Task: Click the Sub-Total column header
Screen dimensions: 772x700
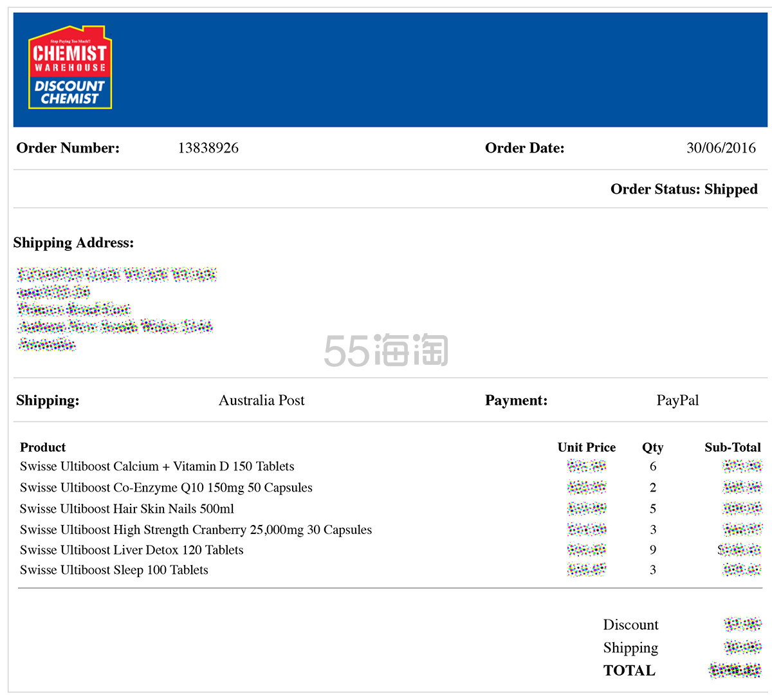Action: pyautogui.click(x=732, y=447)
